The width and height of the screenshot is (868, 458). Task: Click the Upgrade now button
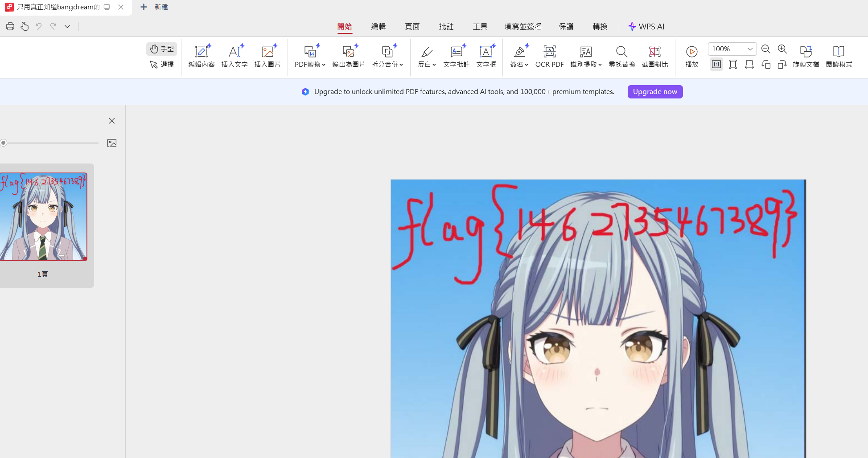[655, 92]
